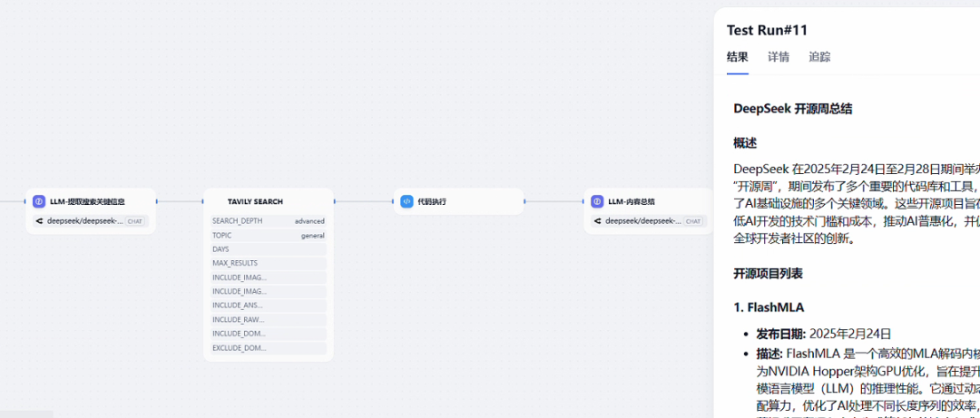Click the 'advanced' search depth value
Screen dimensions: 980x418
point(309,221)
